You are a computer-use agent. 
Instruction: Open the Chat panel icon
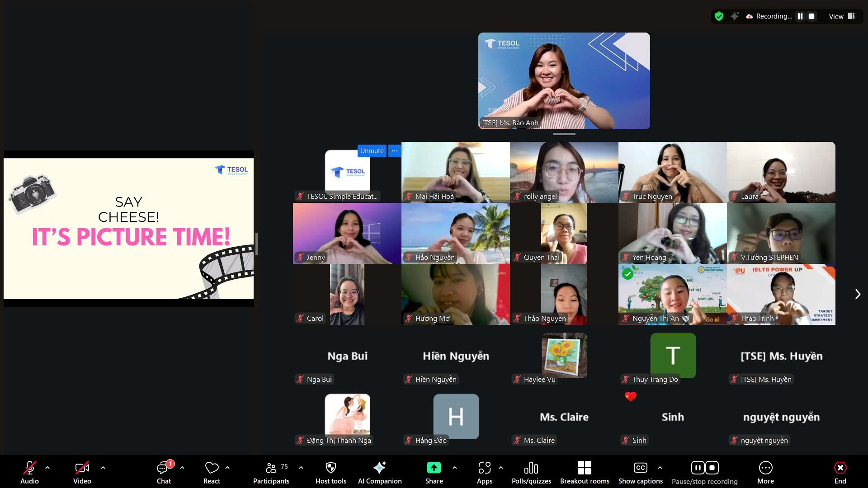(163, 468)
